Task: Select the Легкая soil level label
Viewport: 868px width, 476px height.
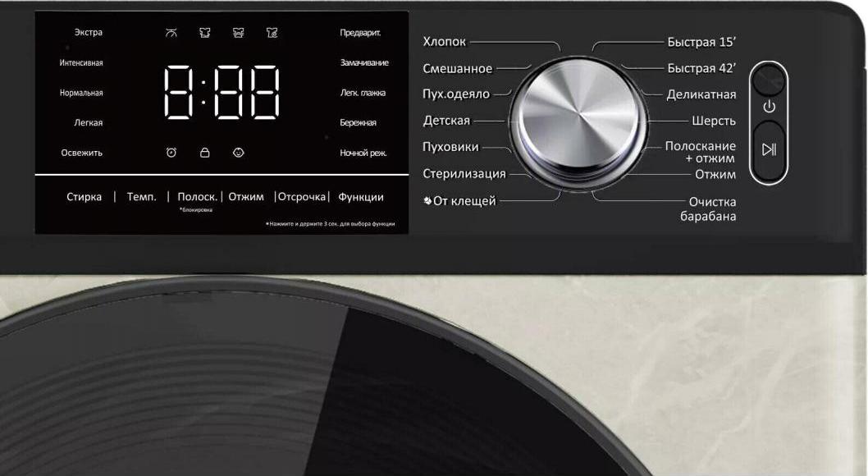Action: coord(89,122)
